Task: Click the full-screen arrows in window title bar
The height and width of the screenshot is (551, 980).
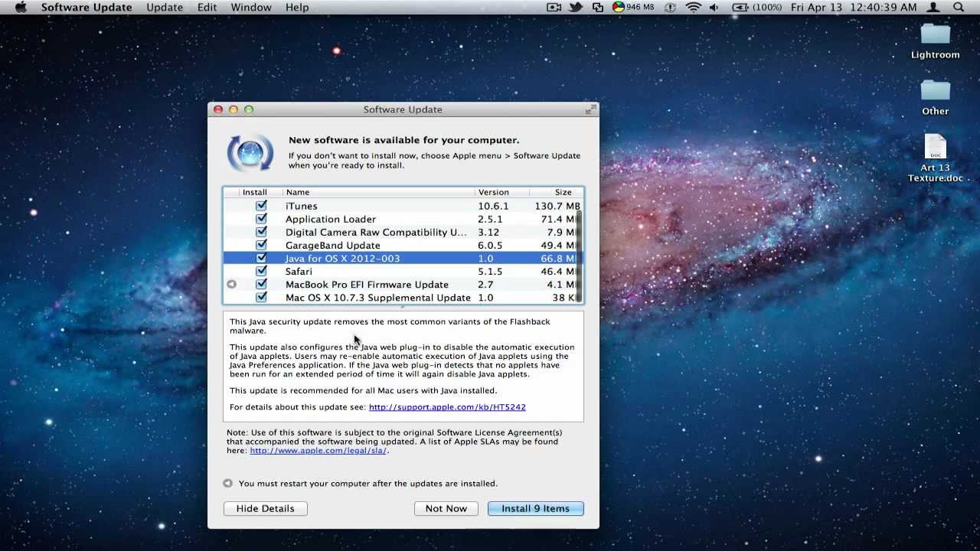Action: point(590,109)
